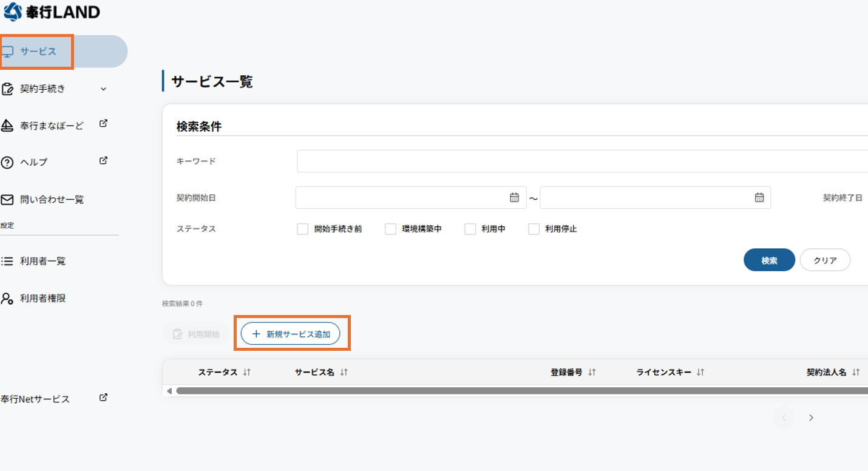This screenshot has width=868, height=471.
Task: Tick the 環境構築中 checkbox
Action: [x=390, y=229]
